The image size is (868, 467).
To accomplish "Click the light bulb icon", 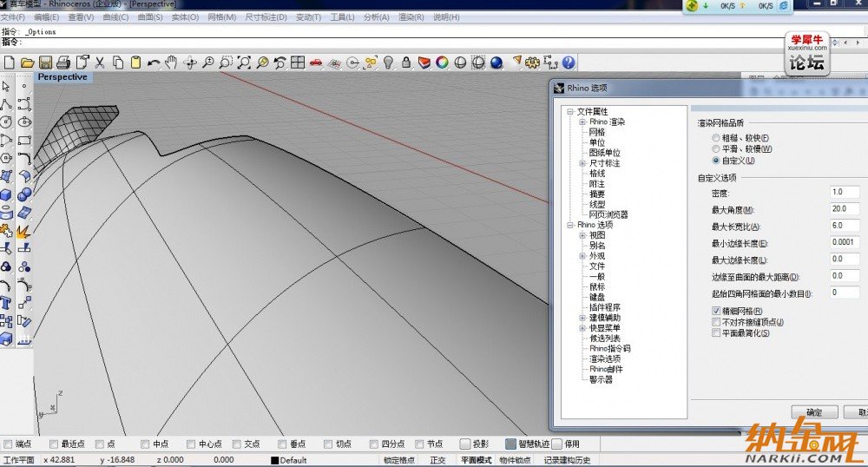I will 389,62.
